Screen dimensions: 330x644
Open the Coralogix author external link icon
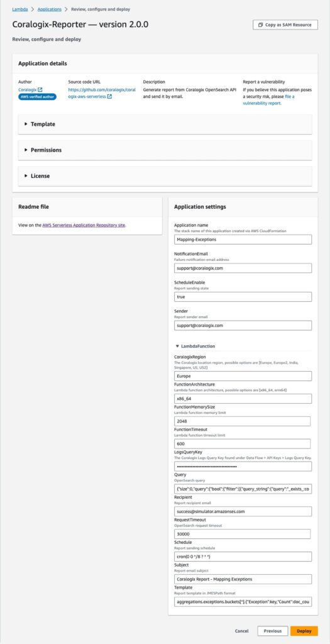tap(40, 89)
